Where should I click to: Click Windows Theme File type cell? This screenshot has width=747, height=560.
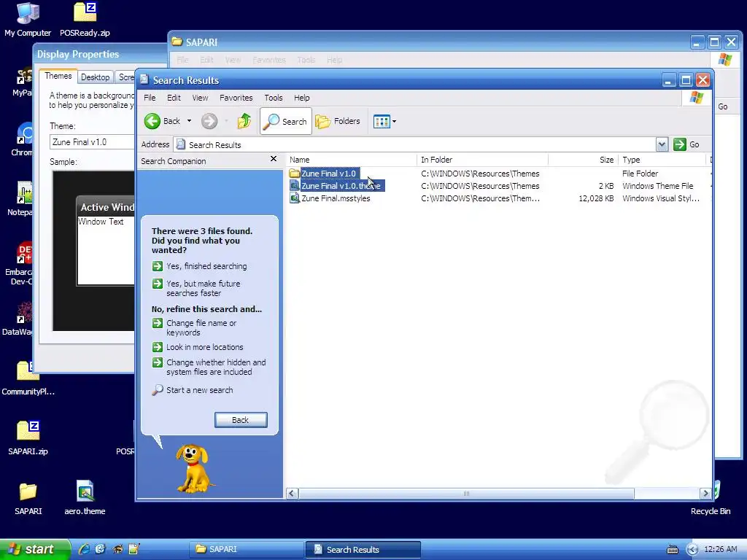click(657, 186)
